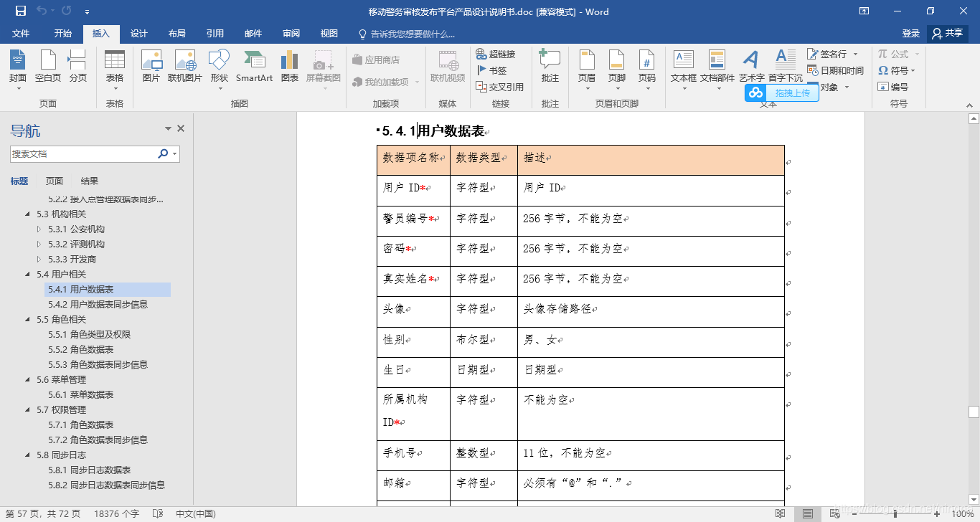Viewport: 980px width, 522px height.
Task: Insert a cross-reference (交叉引用)
Action: [500, 87]
